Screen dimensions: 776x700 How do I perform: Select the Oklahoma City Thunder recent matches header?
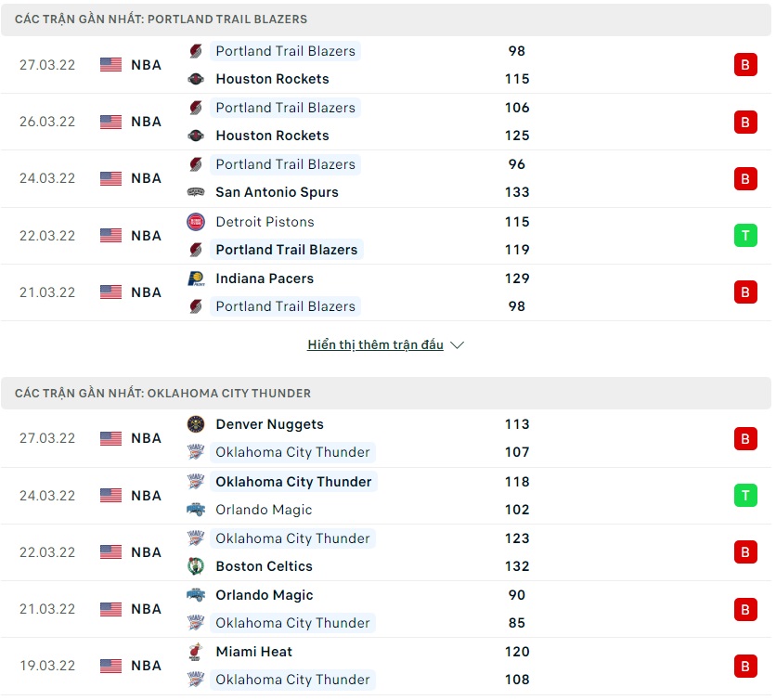(163, 394)
